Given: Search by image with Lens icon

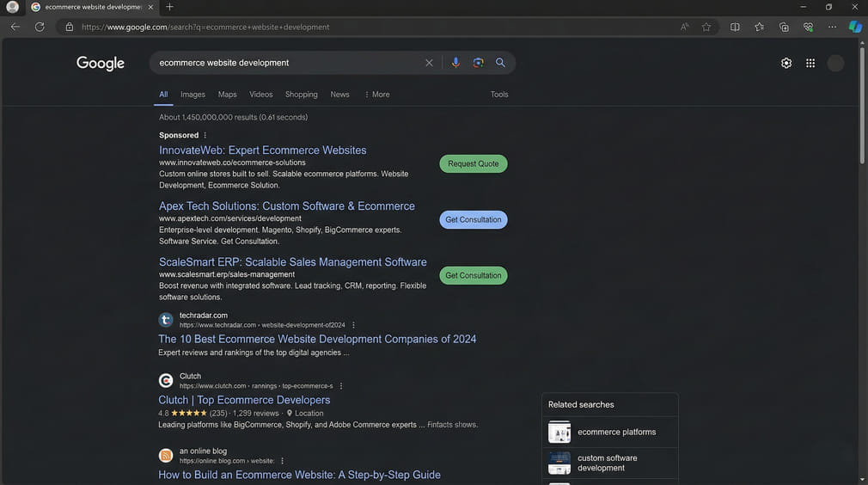Looking at the screenshot, I should (x=479, y=63).
